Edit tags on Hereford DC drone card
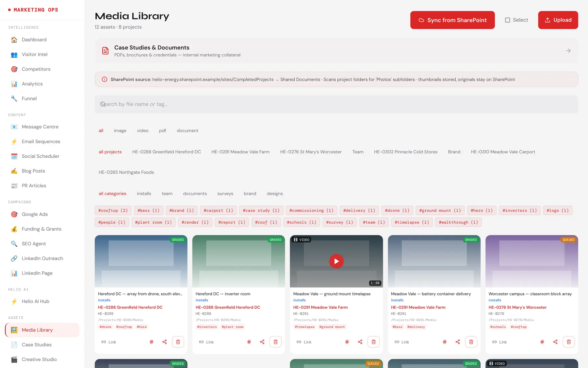 pos(152,342)
